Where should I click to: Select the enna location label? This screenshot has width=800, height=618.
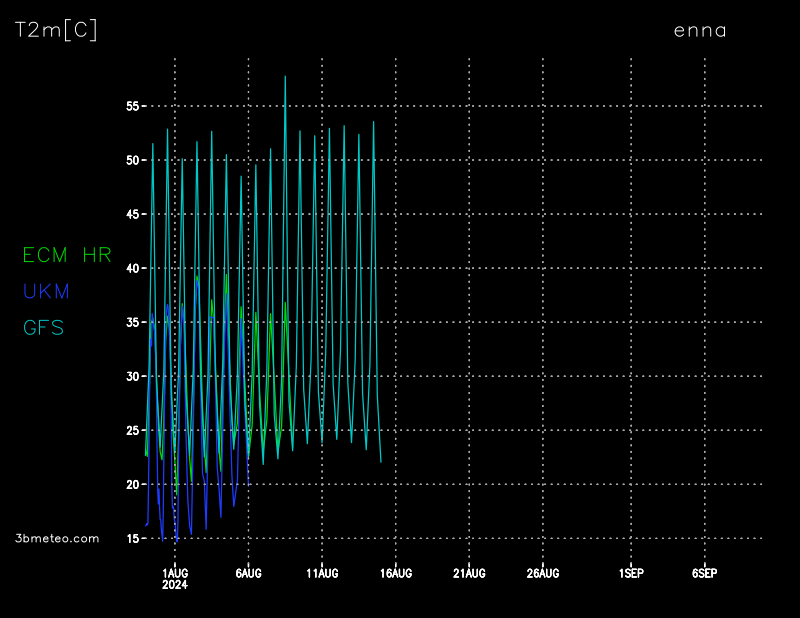(700, 31)
